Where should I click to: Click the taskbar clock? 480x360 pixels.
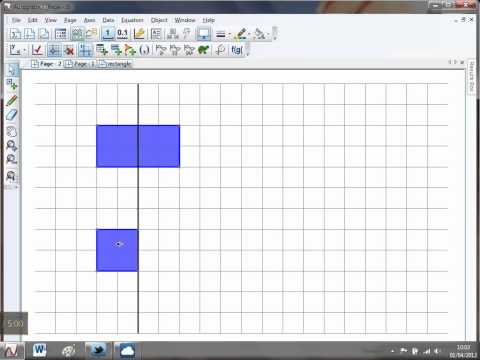point(463,351)
